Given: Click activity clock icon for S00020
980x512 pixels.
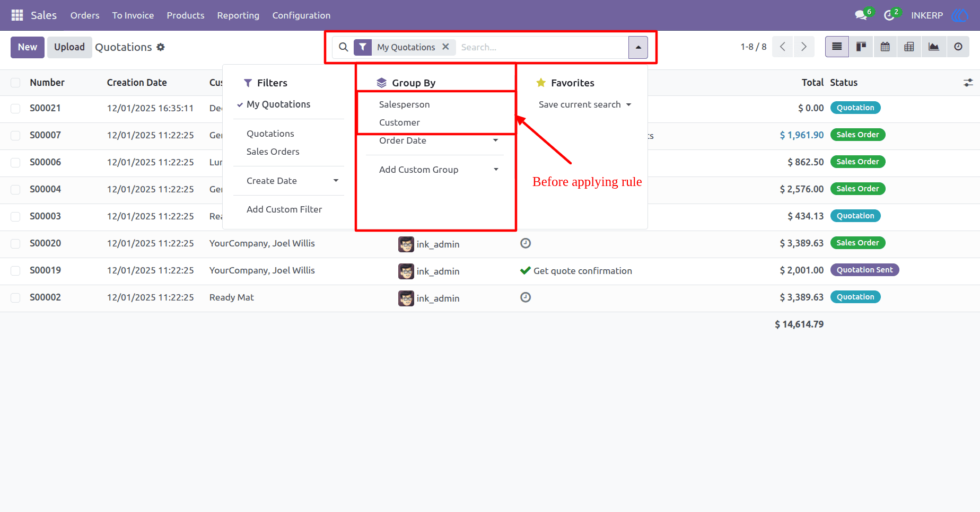Looking at the screenshot, I should point(526,243).
